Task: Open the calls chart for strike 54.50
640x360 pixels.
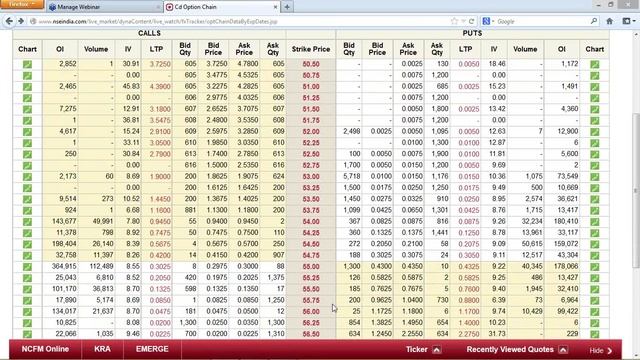Action: pyautogui.click(x=27, y=244)
